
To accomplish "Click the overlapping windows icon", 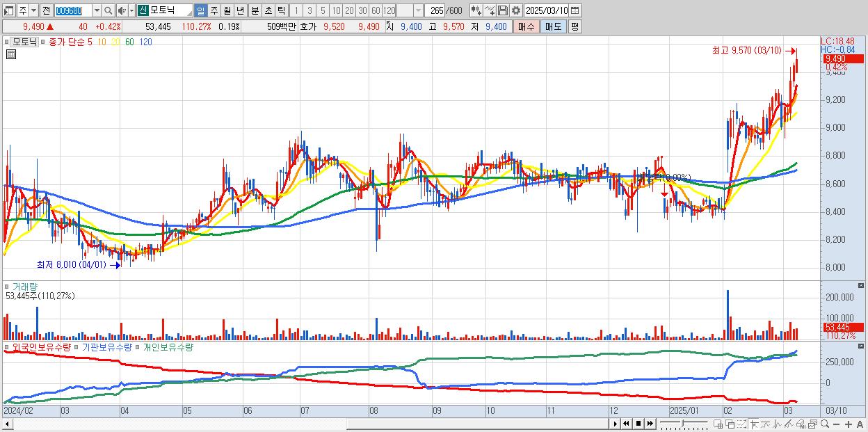I will (730, 424).
